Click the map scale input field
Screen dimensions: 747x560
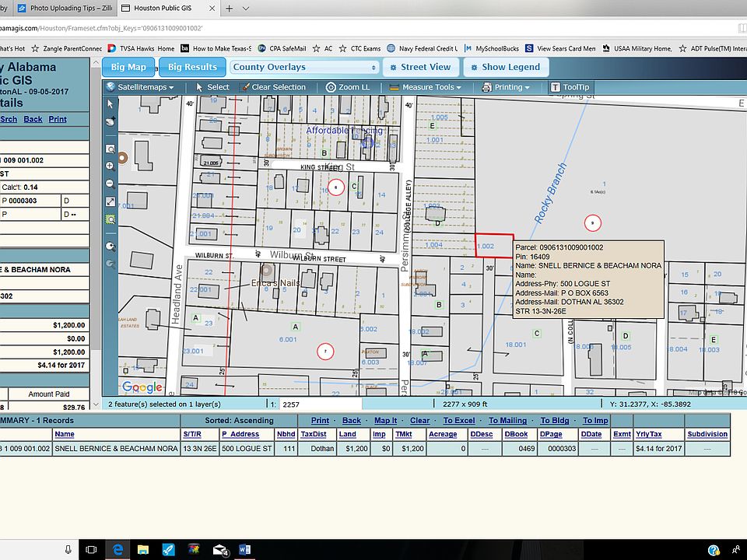(320, 404)
